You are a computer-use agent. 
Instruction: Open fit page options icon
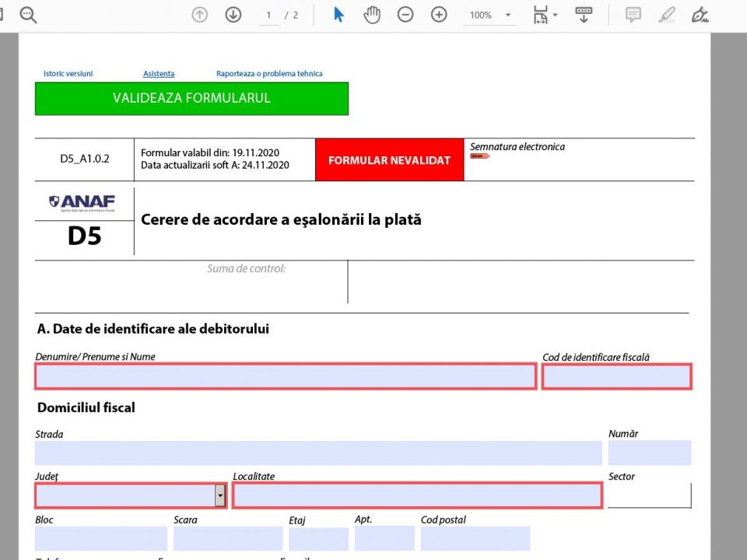[542, 15]
